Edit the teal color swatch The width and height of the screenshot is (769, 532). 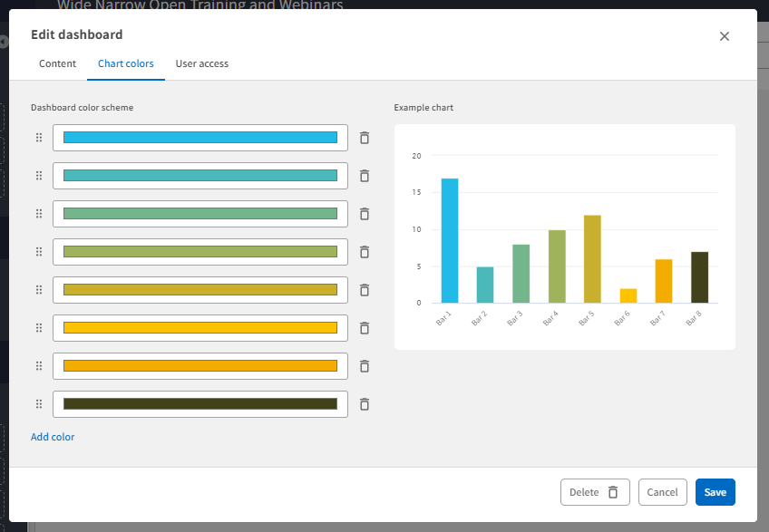pyautogui.click(x=200, y=176)
